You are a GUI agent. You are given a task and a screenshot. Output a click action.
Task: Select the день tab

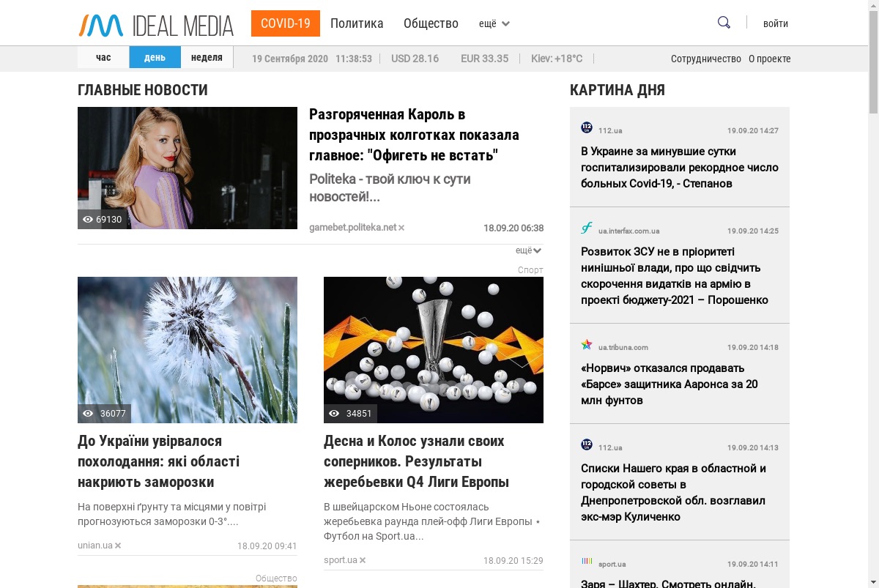155,57
